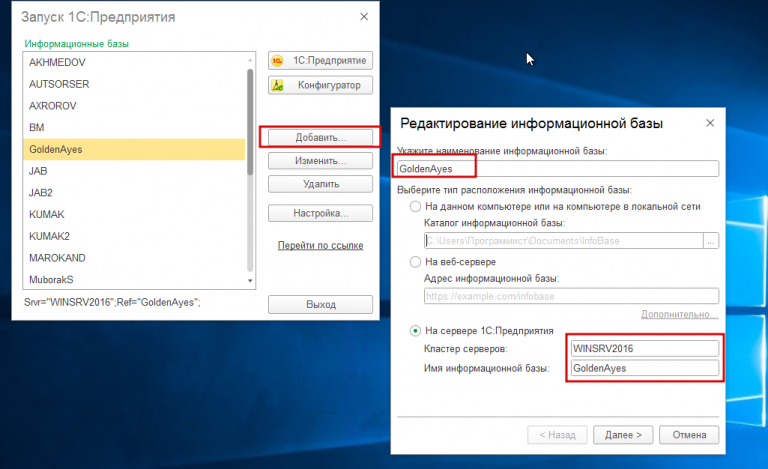Click the '< Назад' button
The height and width of the screenshot is (469, 768).
tap(557, 435)
